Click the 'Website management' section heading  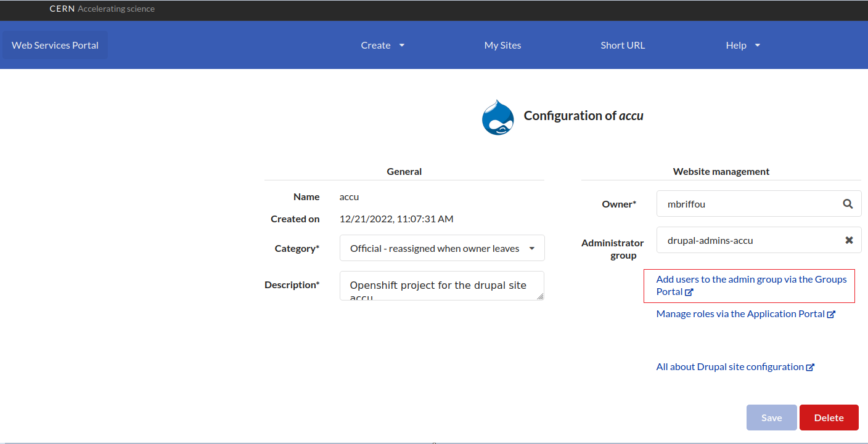click(721, 171)
